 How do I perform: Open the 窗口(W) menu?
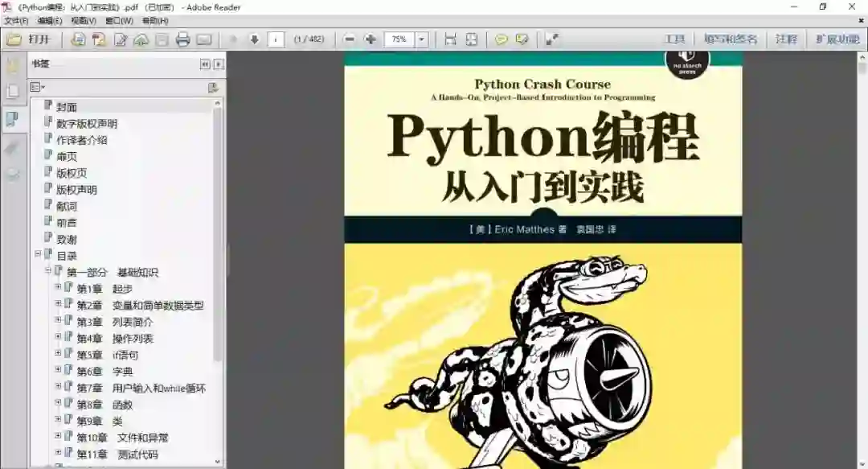click(x=119, y=20)
